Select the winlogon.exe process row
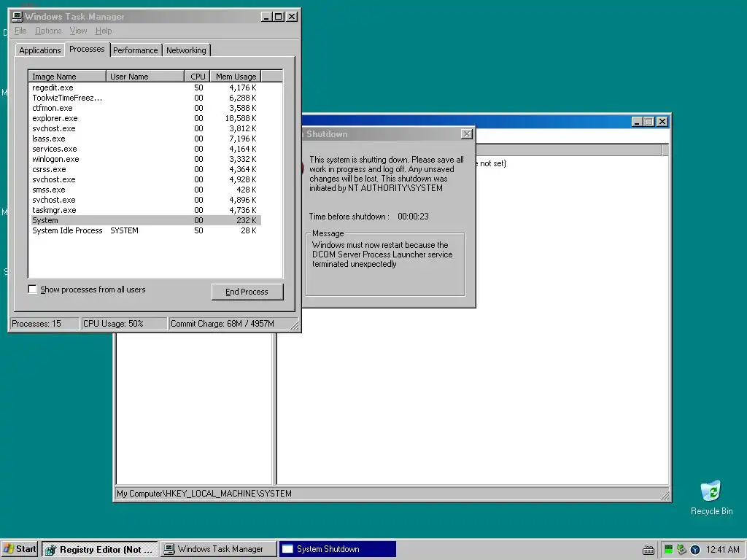Screen dimensions: 747x560 tap(145, 159)
